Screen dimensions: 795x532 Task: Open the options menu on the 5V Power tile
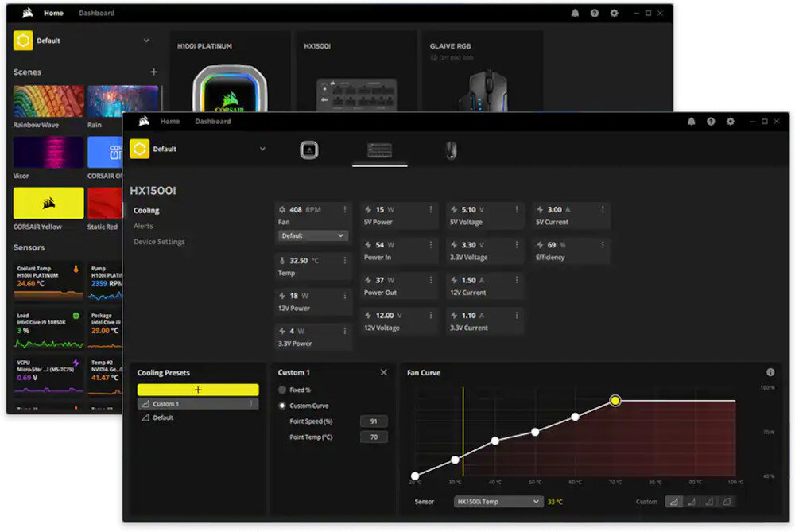pyautogui.click(x=430, y=209)
